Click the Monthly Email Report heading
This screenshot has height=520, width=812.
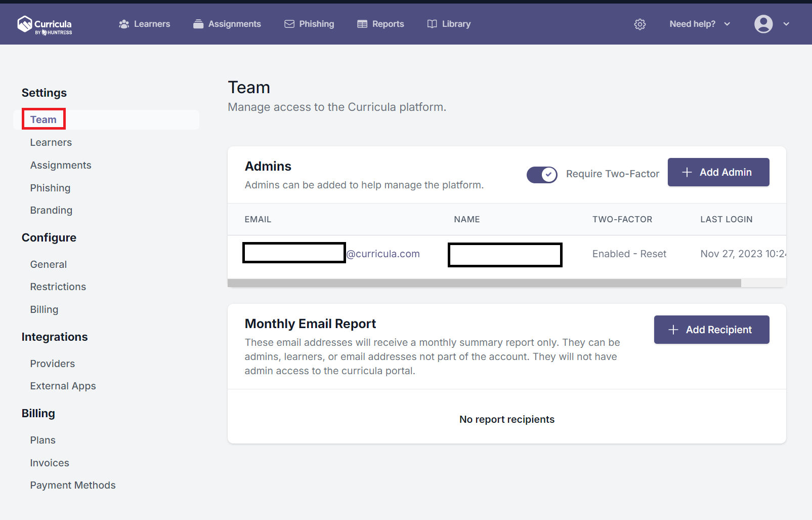(310, 324)
